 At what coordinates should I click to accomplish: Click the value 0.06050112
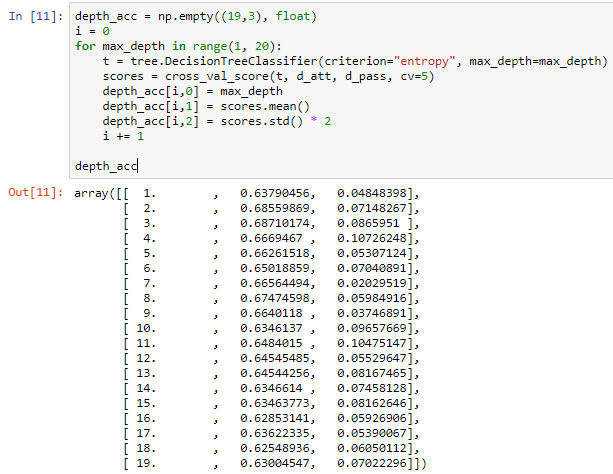click(372, 448)
